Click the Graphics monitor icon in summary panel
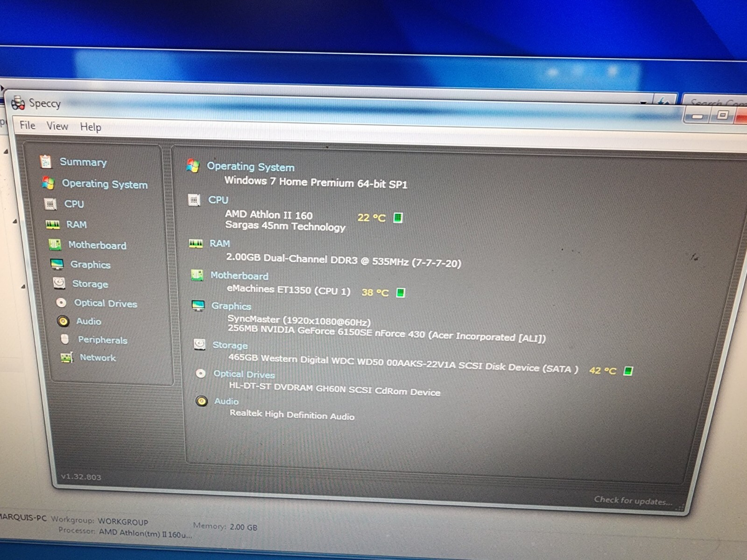Image resolution: width=747 pixels, height=560 pixels. point(198,306)
